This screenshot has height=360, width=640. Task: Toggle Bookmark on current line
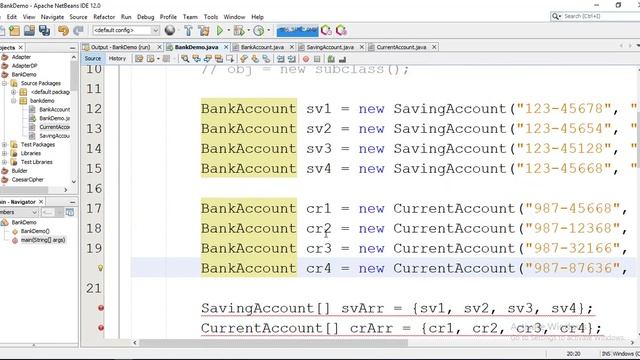click(266, 59)
